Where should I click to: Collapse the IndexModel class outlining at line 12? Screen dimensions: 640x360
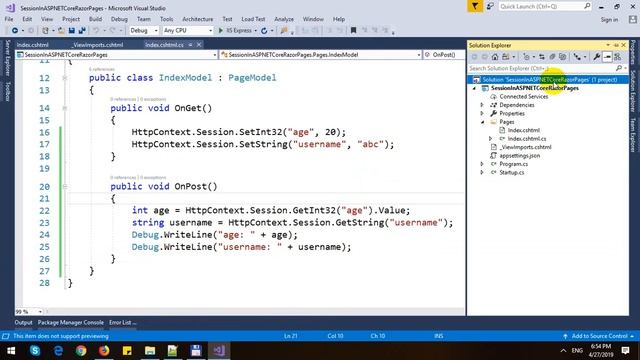[64, 78]
